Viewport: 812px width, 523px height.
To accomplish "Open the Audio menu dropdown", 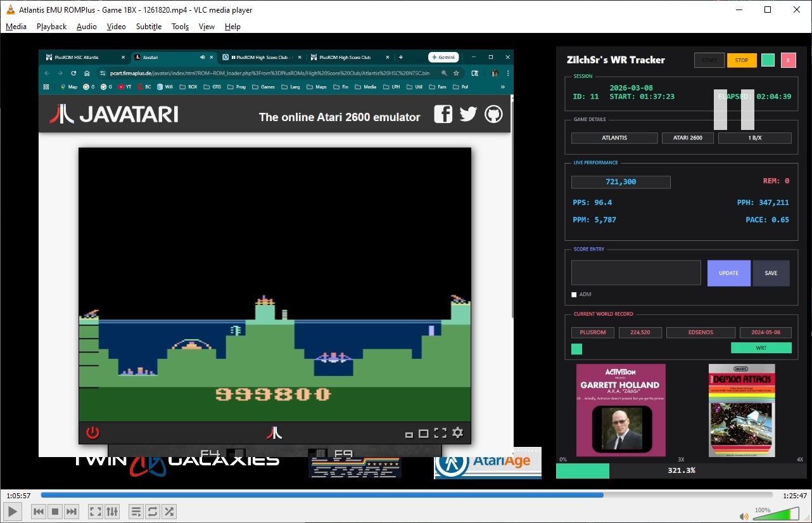I will [86, 27].
